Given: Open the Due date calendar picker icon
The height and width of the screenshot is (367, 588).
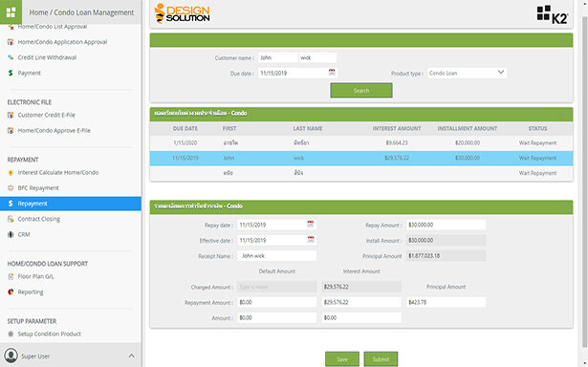Looking at the screenshot, I should (x=332, y=73).
